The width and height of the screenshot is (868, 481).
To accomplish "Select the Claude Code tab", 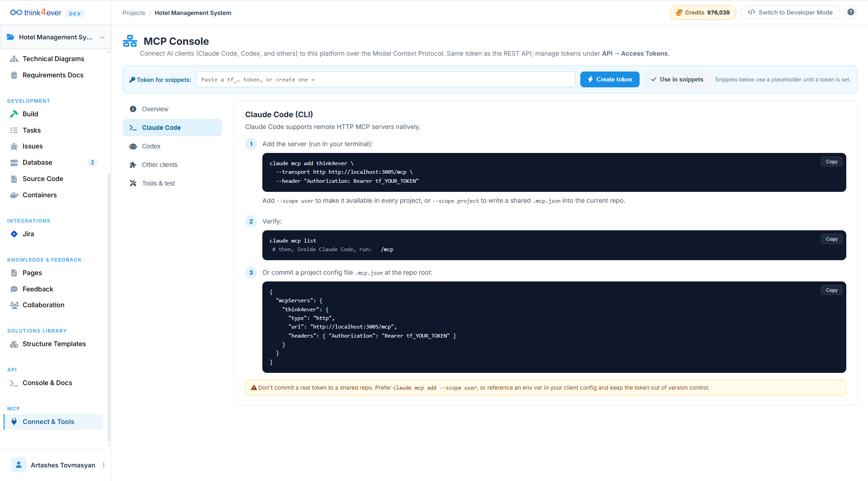I will point(172,128).
